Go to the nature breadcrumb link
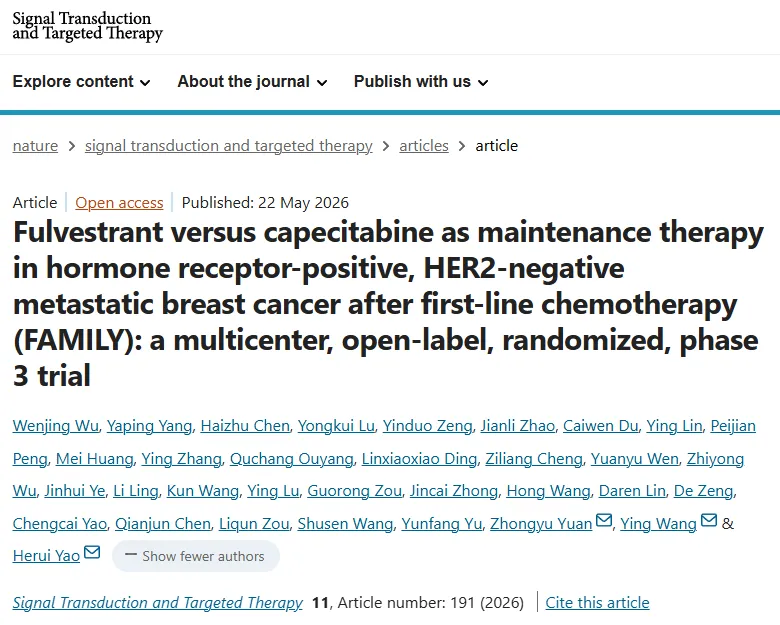 (x=35, y=146)
